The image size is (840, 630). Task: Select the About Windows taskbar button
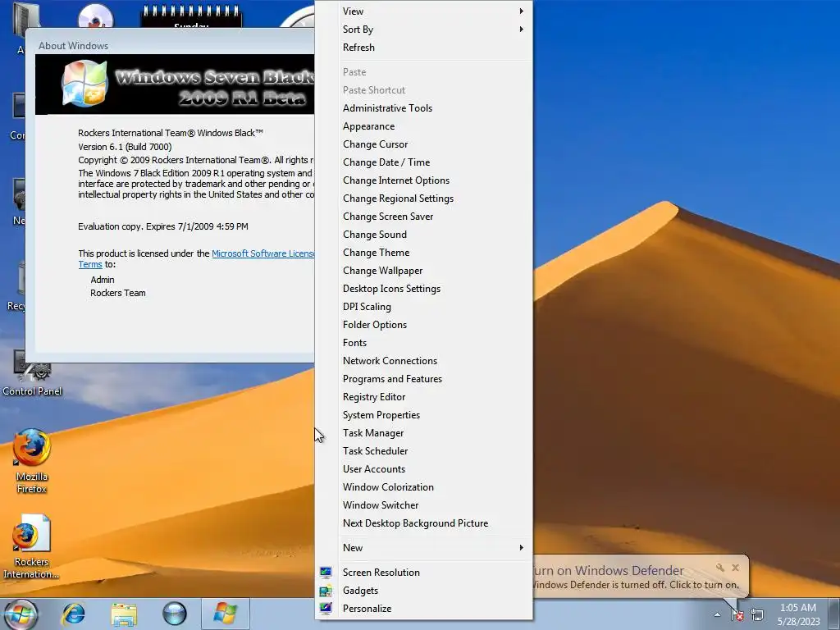coord(225,614)
